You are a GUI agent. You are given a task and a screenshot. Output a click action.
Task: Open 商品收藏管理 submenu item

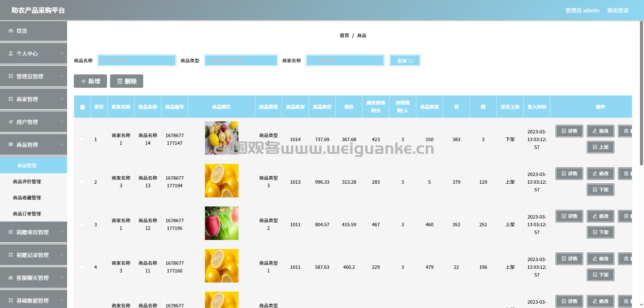[x=34, y=197]
